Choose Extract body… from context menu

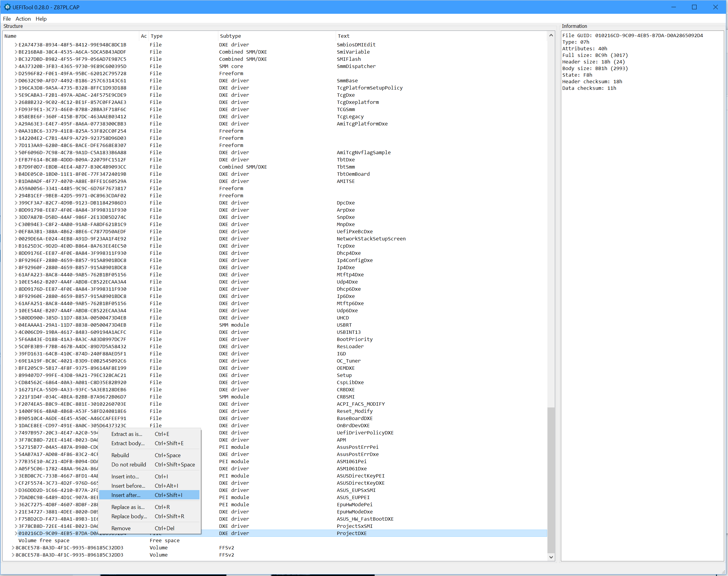(x=149, y=443)
